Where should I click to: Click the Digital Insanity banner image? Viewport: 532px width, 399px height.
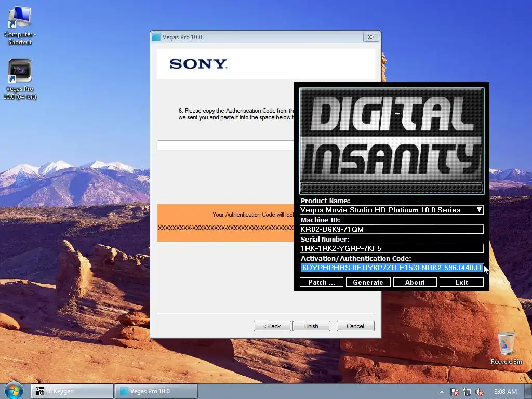pos(392,141)
